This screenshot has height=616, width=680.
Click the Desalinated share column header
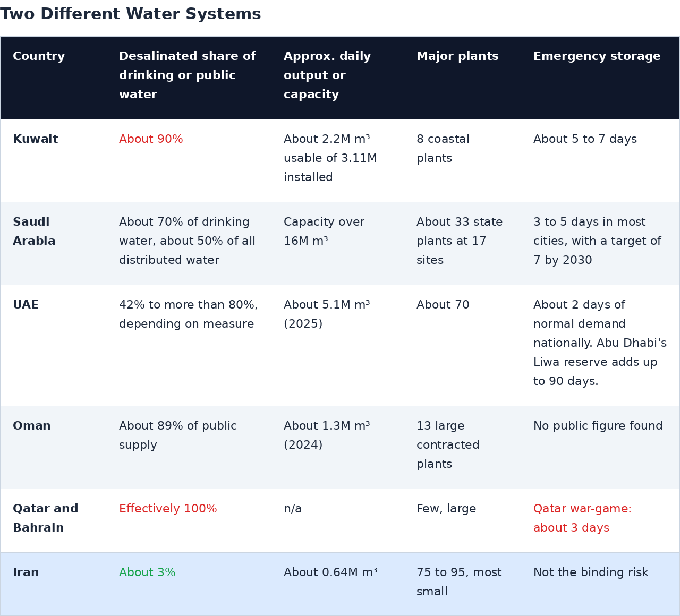click(x=188, y=75)
